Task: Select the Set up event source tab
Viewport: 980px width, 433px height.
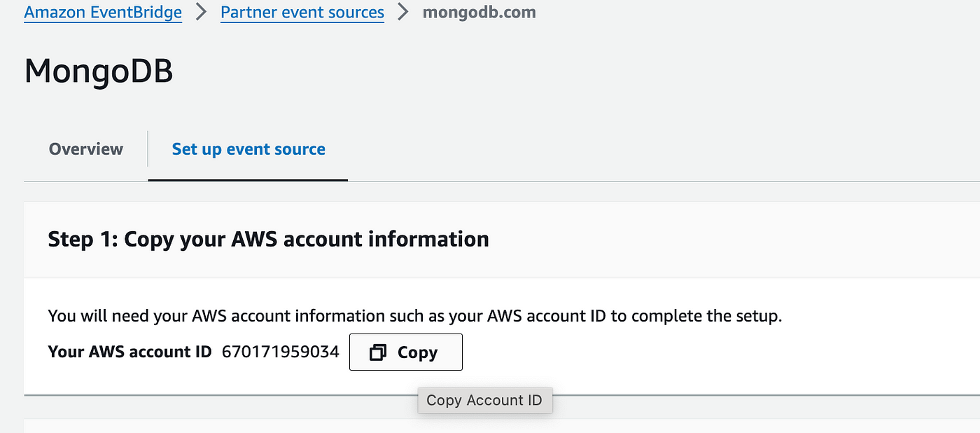Action: pos(248,149)
